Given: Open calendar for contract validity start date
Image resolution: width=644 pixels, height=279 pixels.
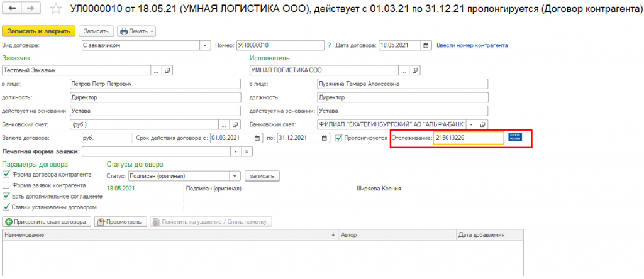Looking at the screenshot, I should coord(257,138).
